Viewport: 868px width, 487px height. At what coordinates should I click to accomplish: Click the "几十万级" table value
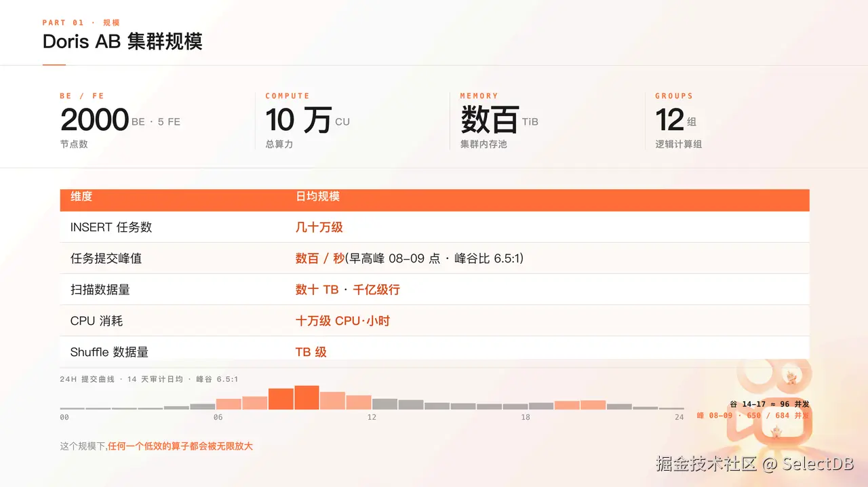tap(319, 227)
